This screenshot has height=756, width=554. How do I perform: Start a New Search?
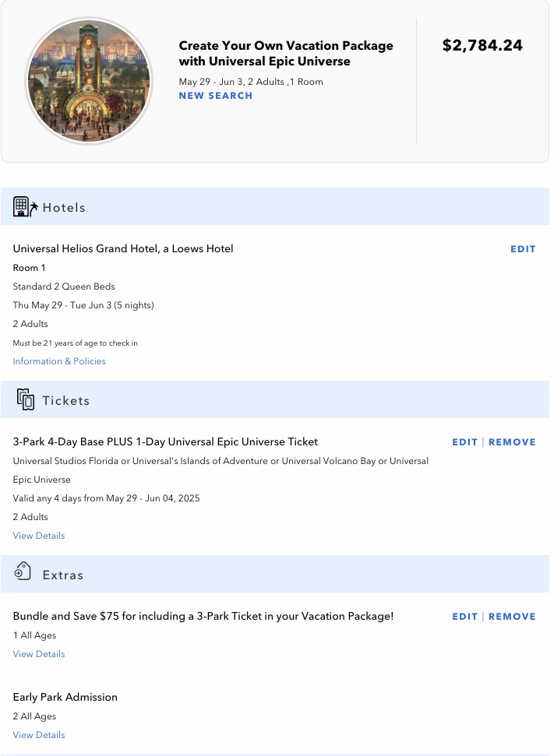tap(216, 96)
